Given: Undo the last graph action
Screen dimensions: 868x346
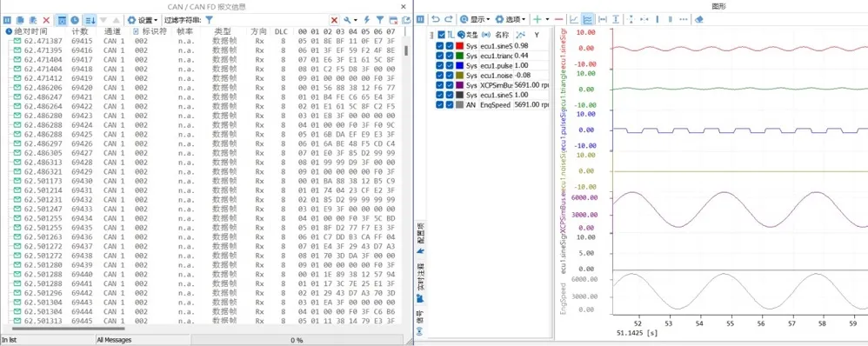Looking at the screenshot, I should [436, 19].
